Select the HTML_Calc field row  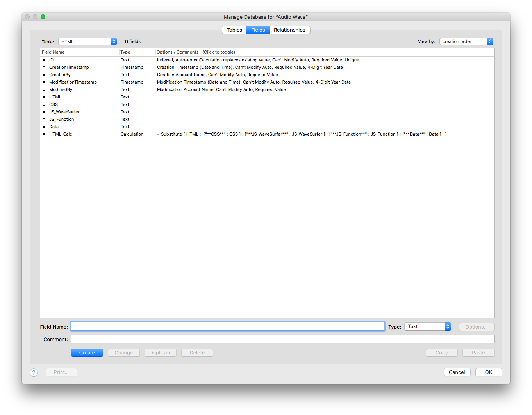267,134
